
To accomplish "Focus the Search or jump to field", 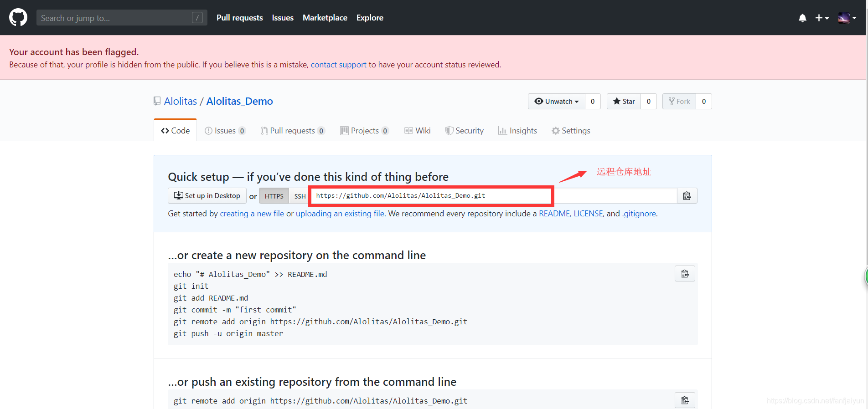I will click(122, 18).
